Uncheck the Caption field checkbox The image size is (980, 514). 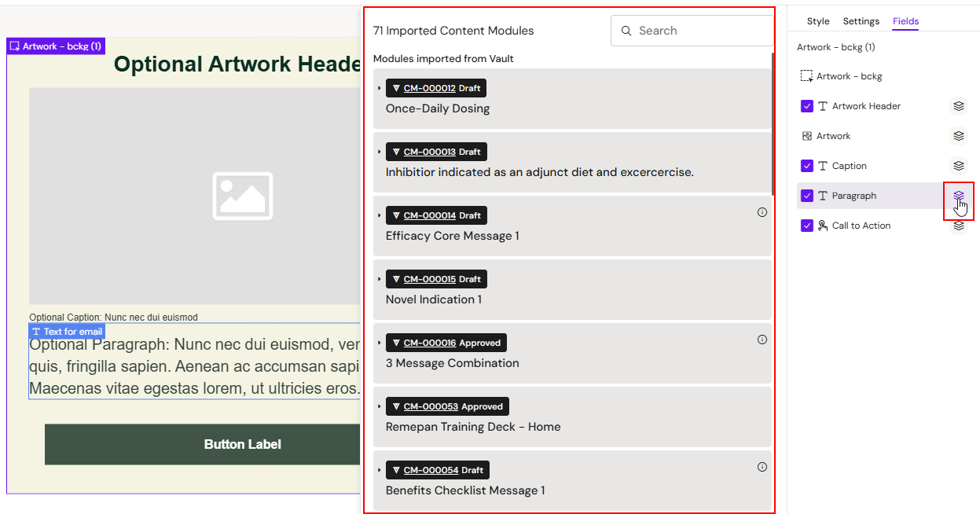pyautogui.click(x=806, y=166)
